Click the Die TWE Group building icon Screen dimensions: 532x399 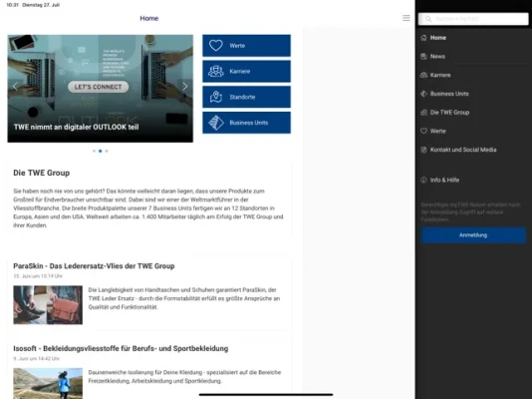tap(423, 113)
